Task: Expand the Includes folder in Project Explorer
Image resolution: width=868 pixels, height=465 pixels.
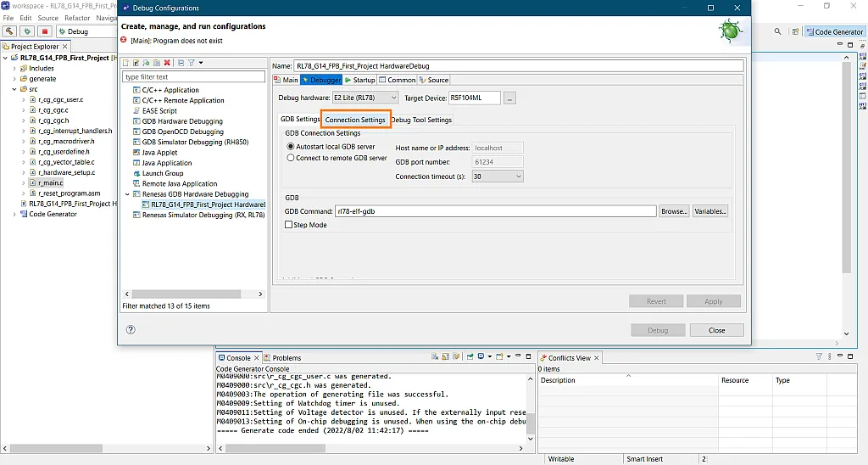Action: coord(14,69)
